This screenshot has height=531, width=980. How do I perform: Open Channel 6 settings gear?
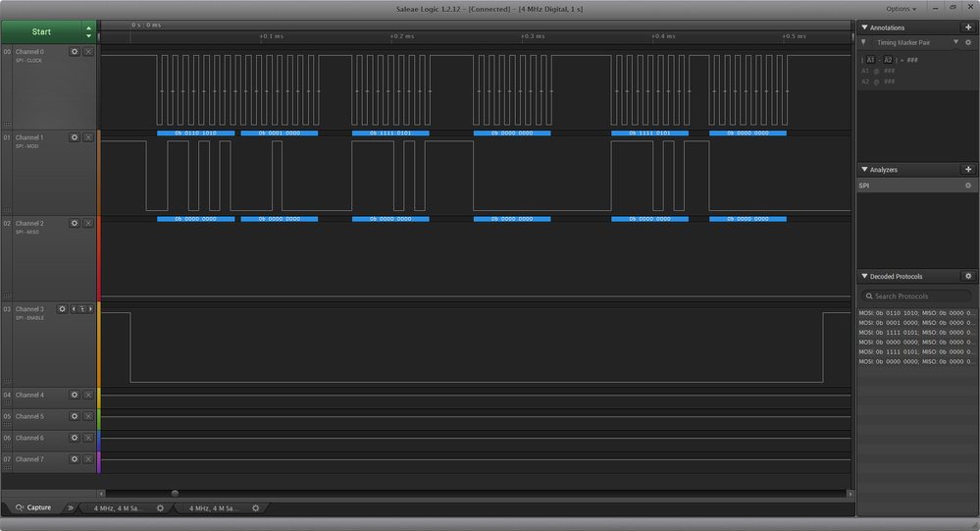click(75, 438)
